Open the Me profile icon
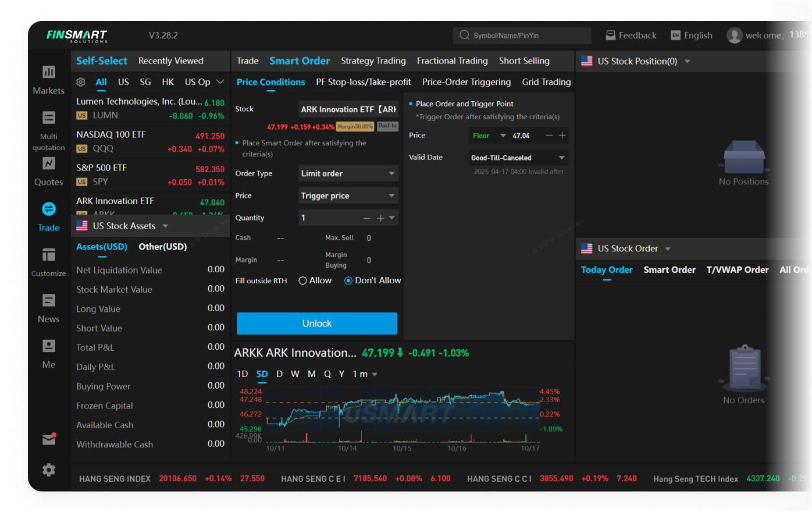This screenshot has height=512, width=812. (x=49, y=346)
